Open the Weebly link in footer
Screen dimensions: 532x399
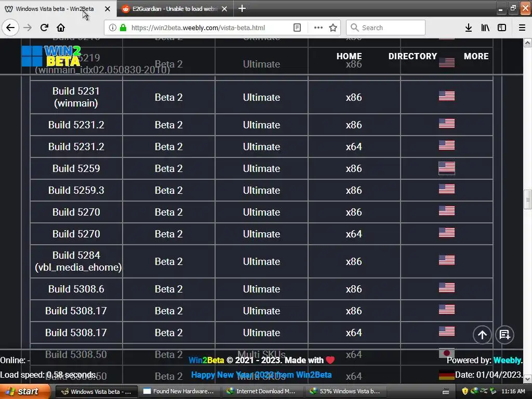508,361
